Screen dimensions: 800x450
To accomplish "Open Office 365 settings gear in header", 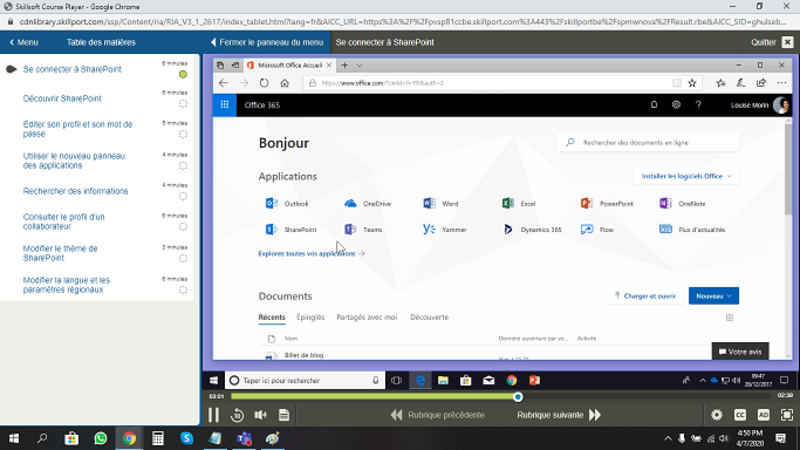I will [x=676, y=105].
